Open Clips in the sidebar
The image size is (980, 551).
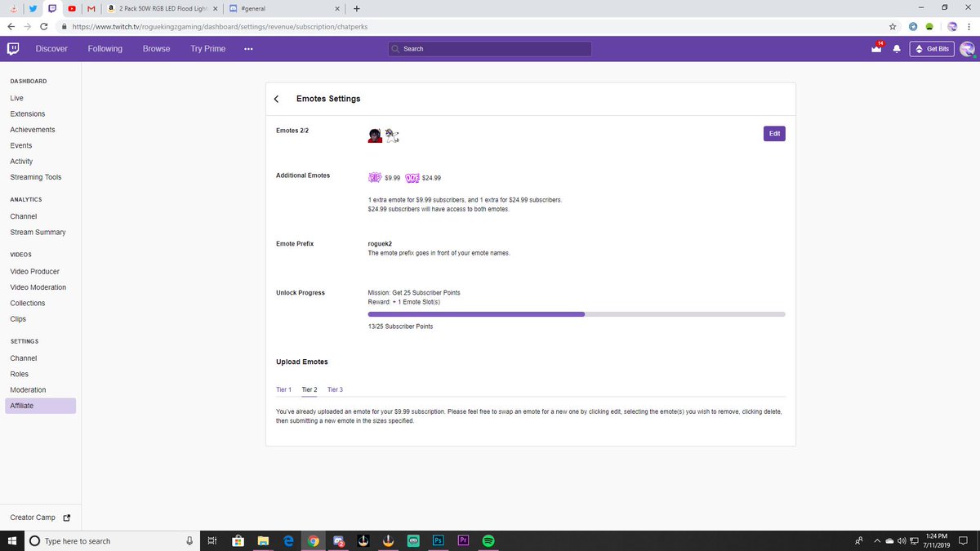click(18, 319)
